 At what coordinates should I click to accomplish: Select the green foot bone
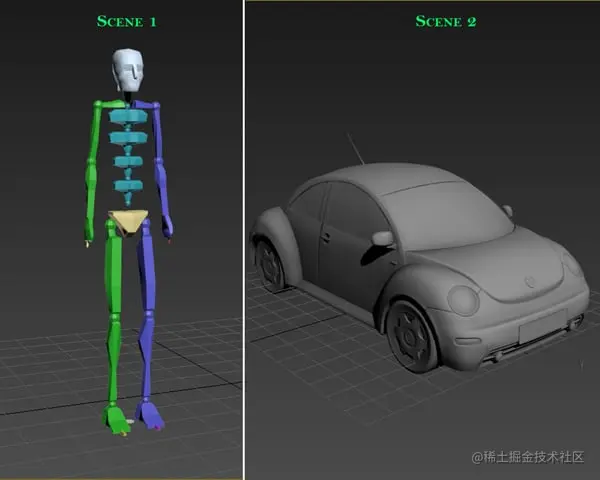click(x=115, y=419)
